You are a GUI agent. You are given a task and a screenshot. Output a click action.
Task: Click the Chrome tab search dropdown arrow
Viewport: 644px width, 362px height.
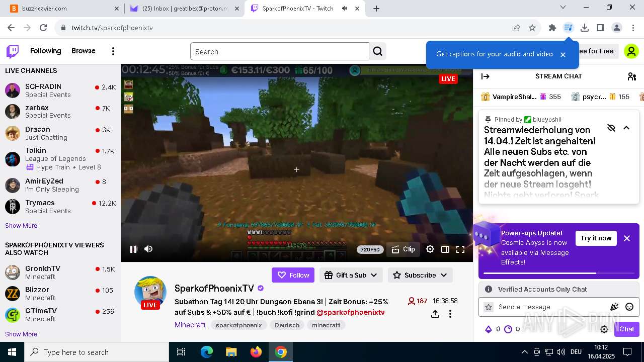point(563,7)
